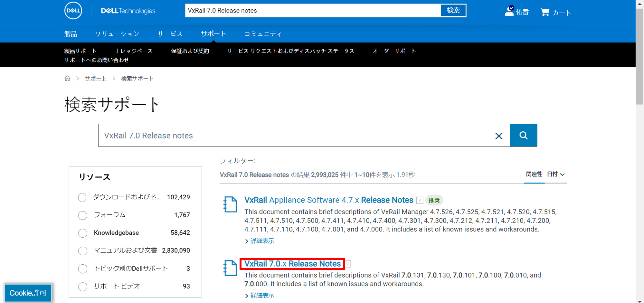Run search with blue magnifier button
The image size is (644, 303).
(x=524, y=135)
